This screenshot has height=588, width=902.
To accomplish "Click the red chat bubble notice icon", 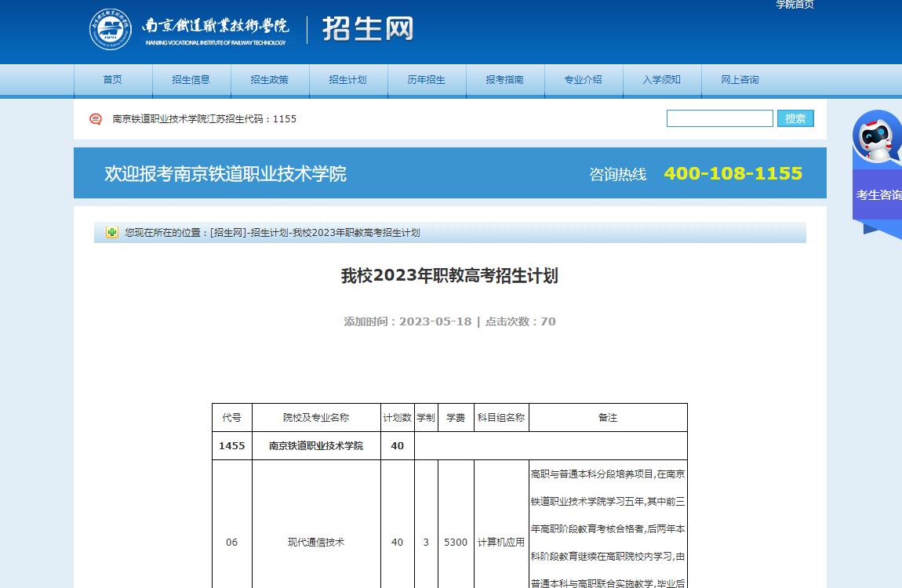I will [x=96, y=119].
